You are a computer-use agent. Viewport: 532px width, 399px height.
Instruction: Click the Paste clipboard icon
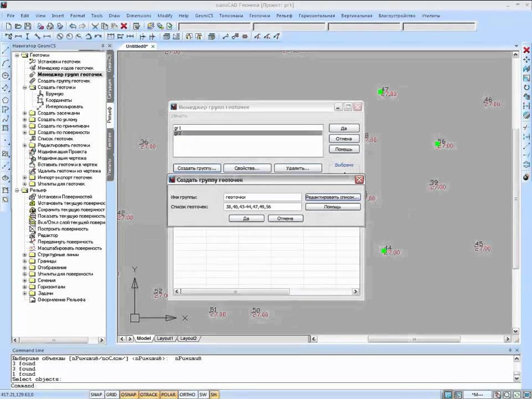tap(114, 26)
